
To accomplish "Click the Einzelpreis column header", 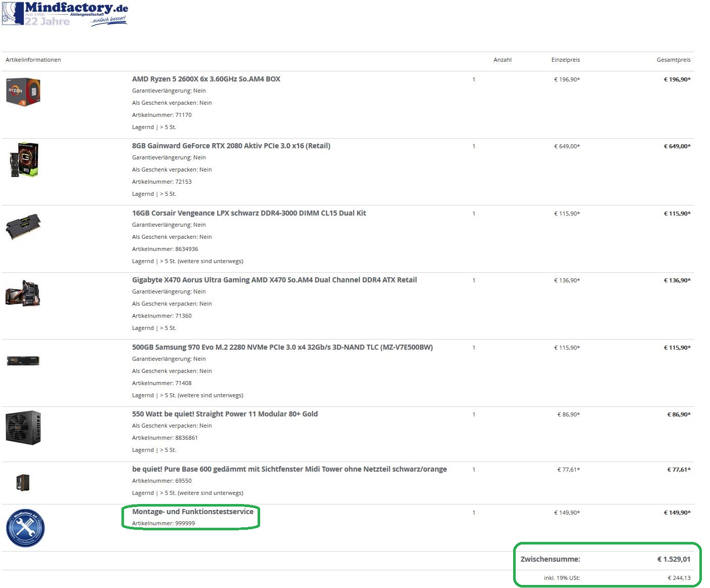I will point(565,60).
